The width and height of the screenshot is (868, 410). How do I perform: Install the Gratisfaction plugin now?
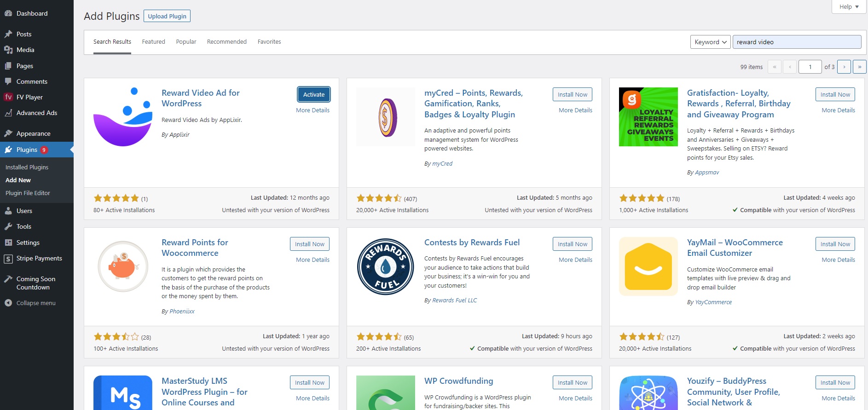click(835, 94)
